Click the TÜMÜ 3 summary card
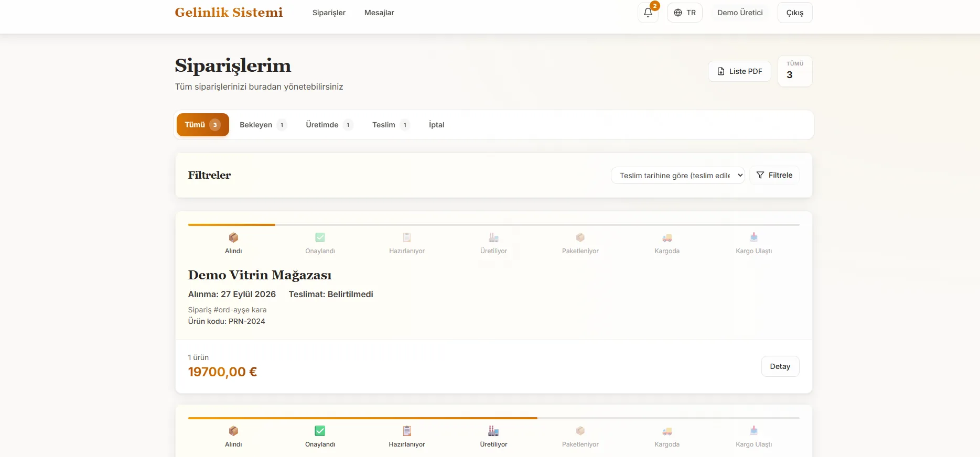The image size is (980, 457). coord(795,71)
